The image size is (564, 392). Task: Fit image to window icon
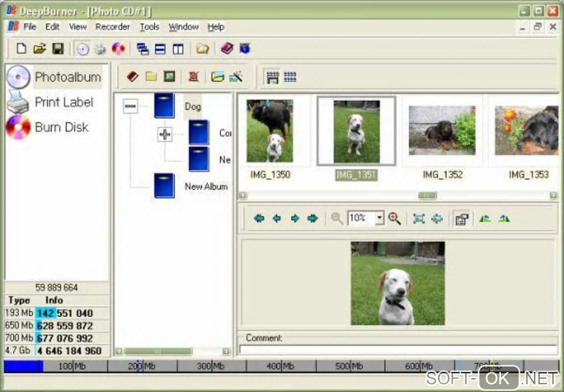pyautogui.click(x=419, y=218)
